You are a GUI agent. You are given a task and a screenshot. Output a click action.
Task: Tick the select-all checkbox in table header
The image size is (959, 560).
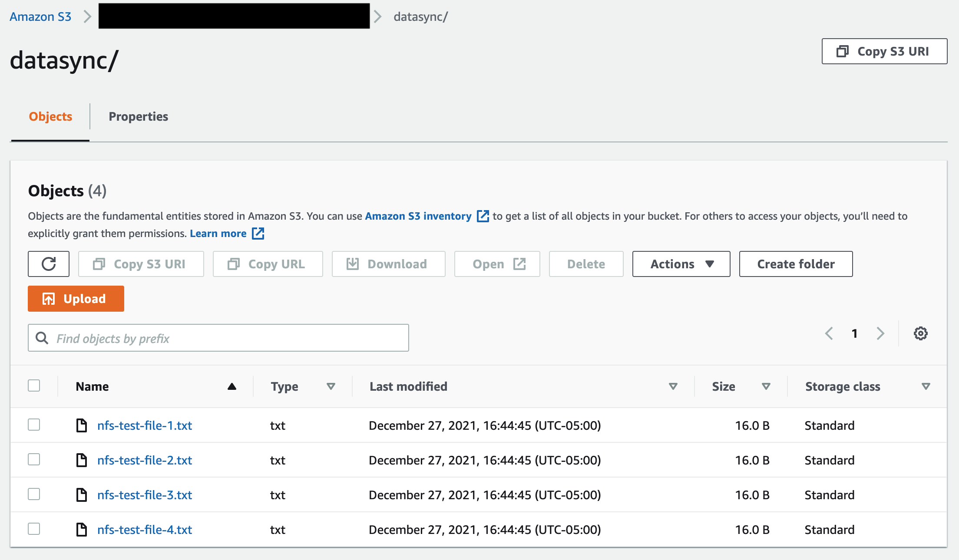34,385
